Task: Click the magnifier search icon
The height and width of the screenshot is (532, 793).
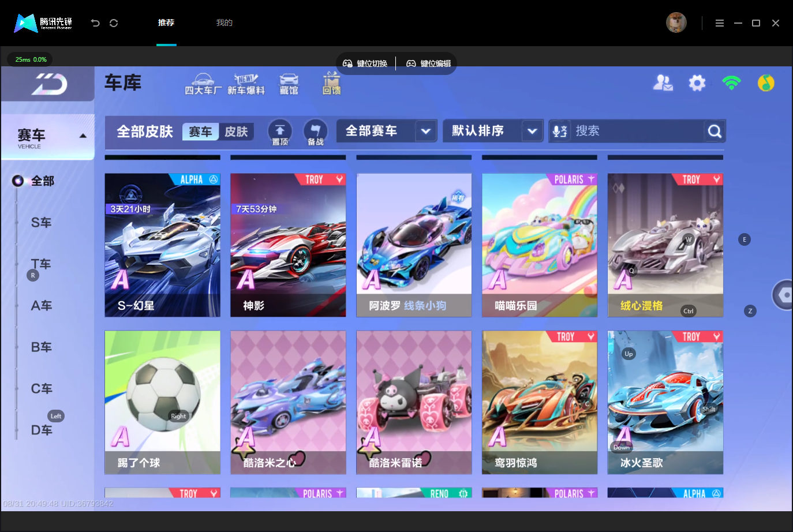Action: click(x=715, y=132)
